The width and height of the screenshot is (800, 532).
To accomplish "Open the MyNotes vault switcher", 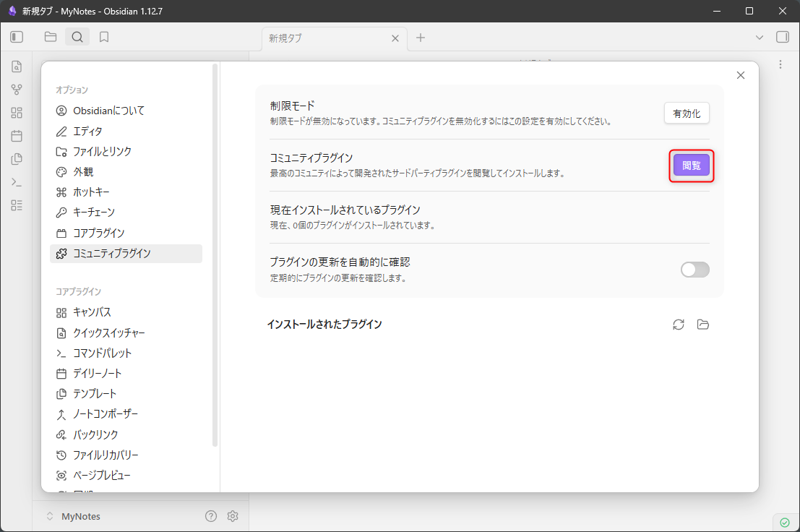I will 73,516.
